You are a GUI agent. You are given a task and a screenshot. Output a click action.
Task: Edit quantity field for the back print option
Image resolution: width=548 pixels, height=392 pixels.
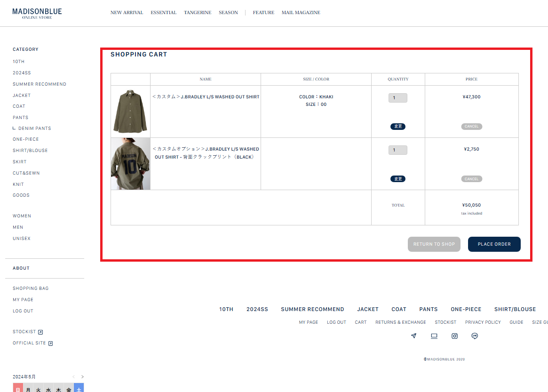click(398, 150)
